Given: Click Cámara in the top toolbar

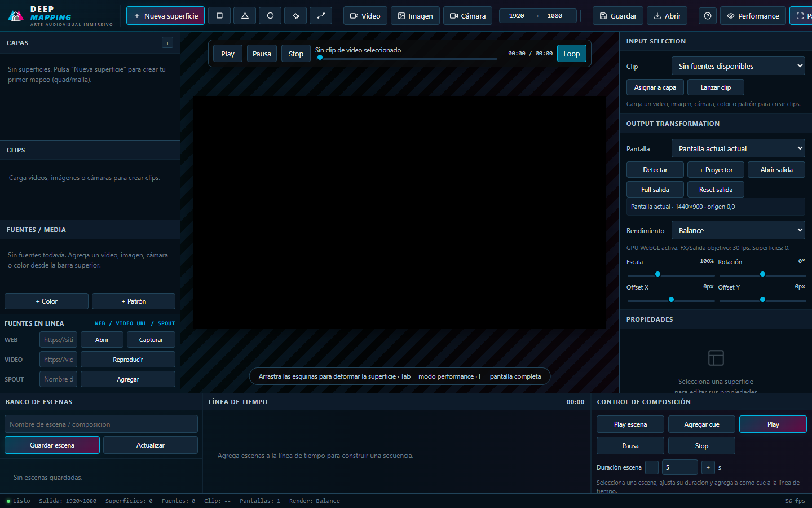Looking at the screenshot, I should pyautogui.click(x=467, y=16).
